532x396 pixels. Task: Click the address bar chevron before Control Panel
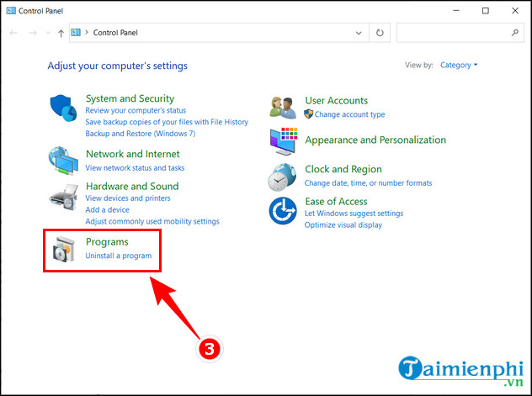pyautogui.click(x=87, y=33)
